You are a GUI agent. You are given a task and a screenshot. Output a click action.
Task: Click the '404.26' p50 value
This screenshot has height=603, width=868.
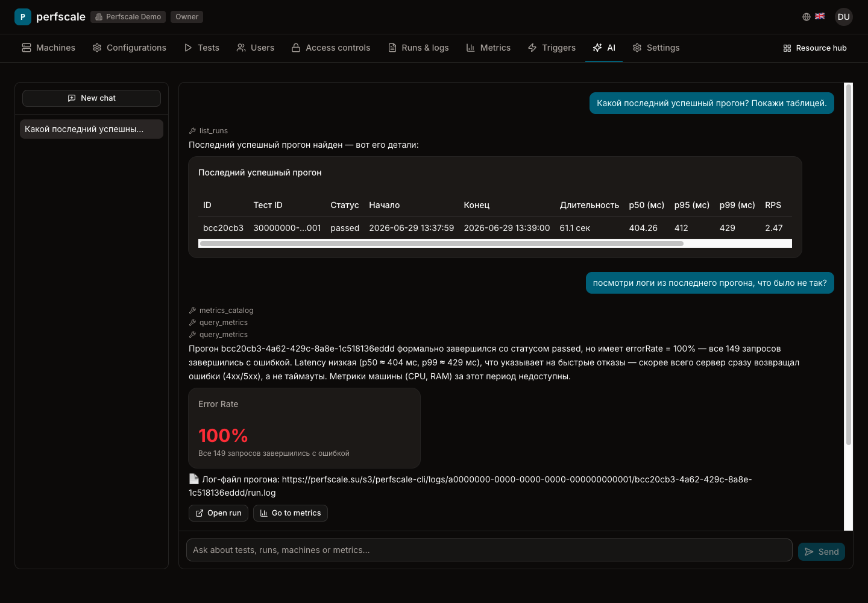point(643,228)
